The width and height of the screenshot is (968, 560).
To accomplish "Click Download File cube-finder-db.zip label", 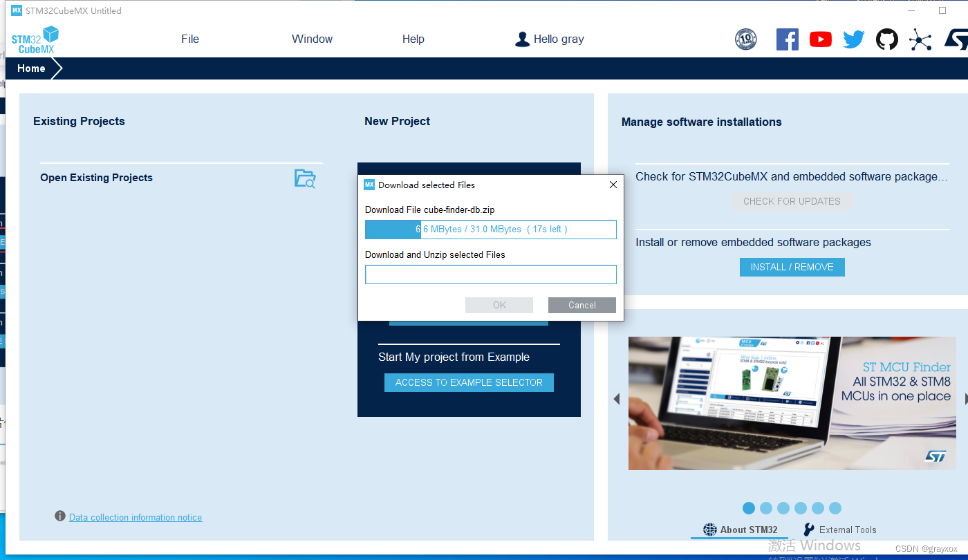I will coord(430,209).
